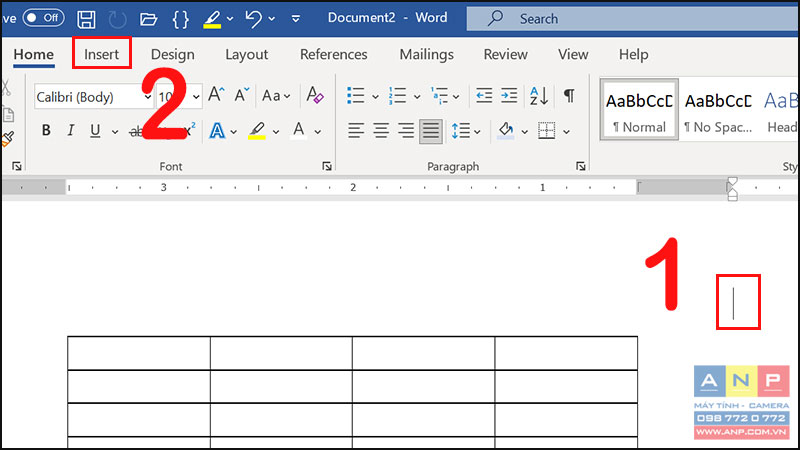Toggle justify alignment
Screen dimensions: 800x450
click(x=431, y=131)
